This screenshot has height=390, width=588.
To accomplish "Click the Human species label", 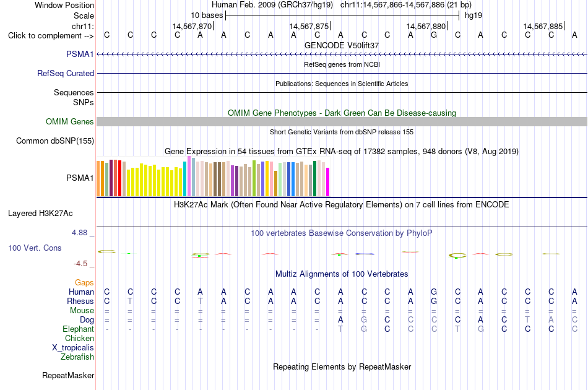I will (81, 292).
